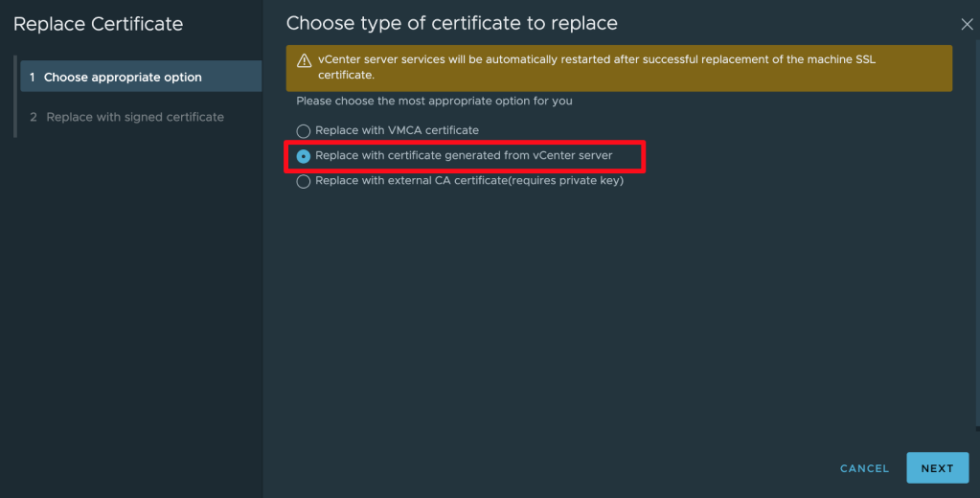Close the Replace Certificate dialog
980x498 pixels.
(x=967, y=25)
